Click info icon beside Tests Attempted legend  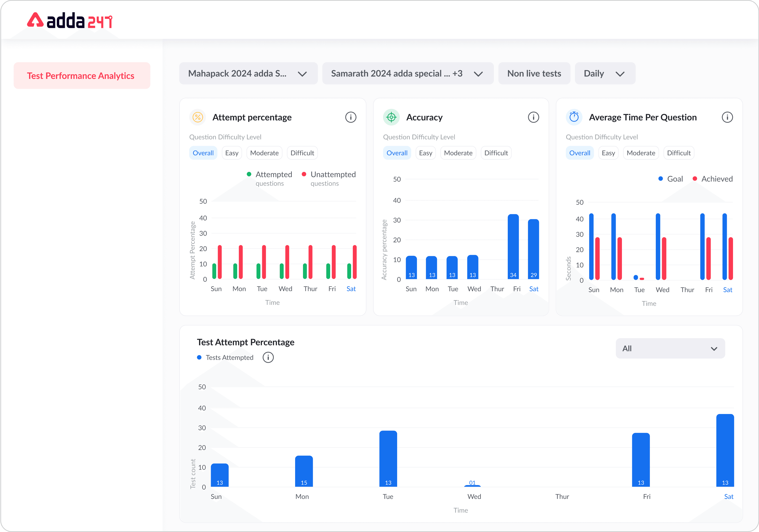click(268, 358)
